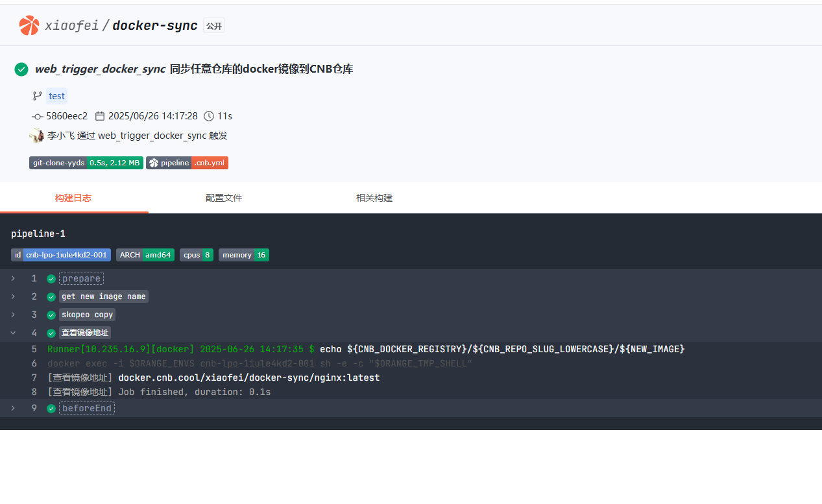Click the orange CNB logo icon
Screen dimensions: 822x504
[x=29, y=25]
